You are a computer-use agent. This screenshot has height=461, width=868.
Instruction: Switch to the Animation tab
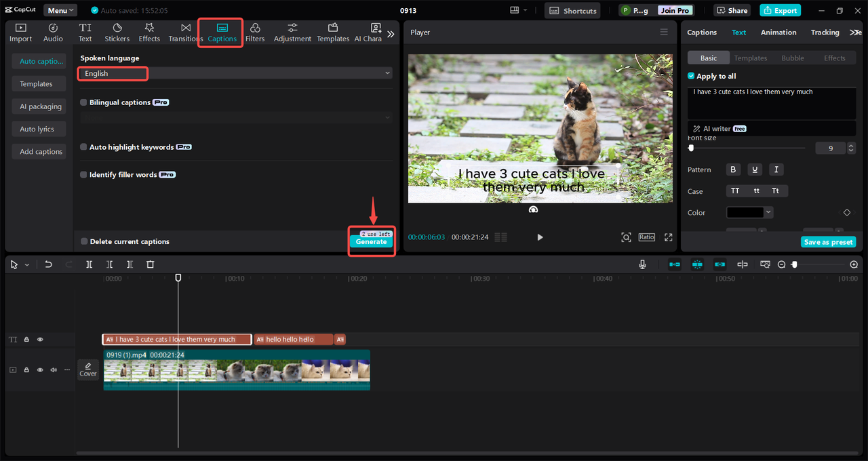(x=778, y=33)
